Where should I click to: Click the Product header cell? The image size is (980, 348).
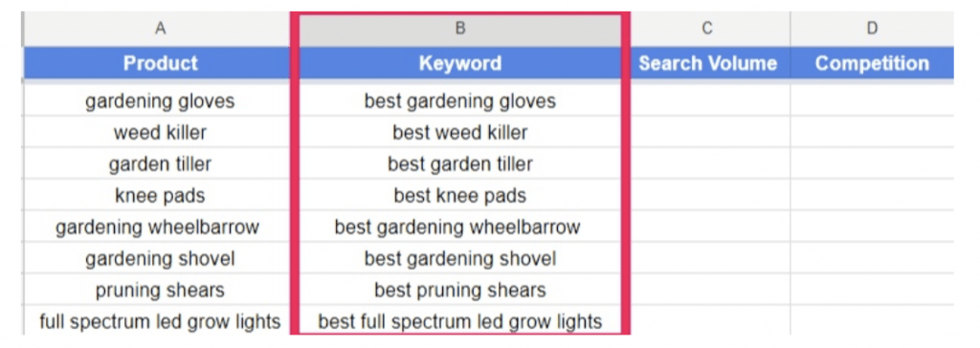(160, 63)
